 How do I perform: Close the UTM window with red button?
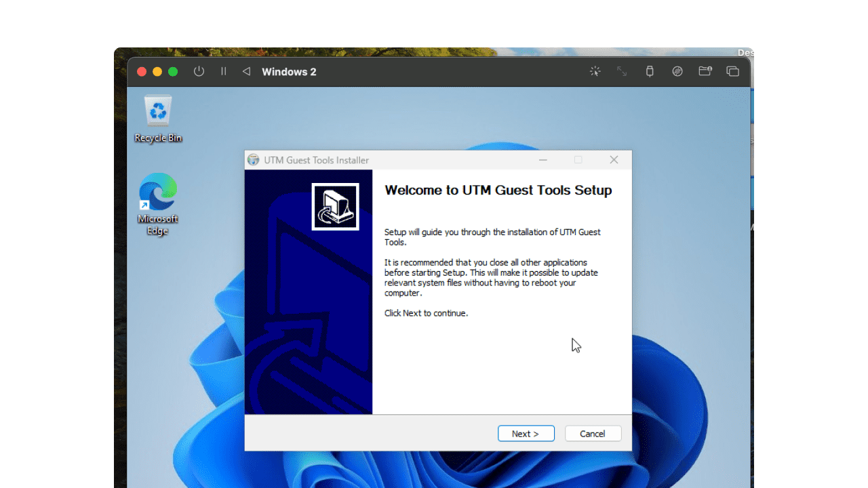pos(142,72)
